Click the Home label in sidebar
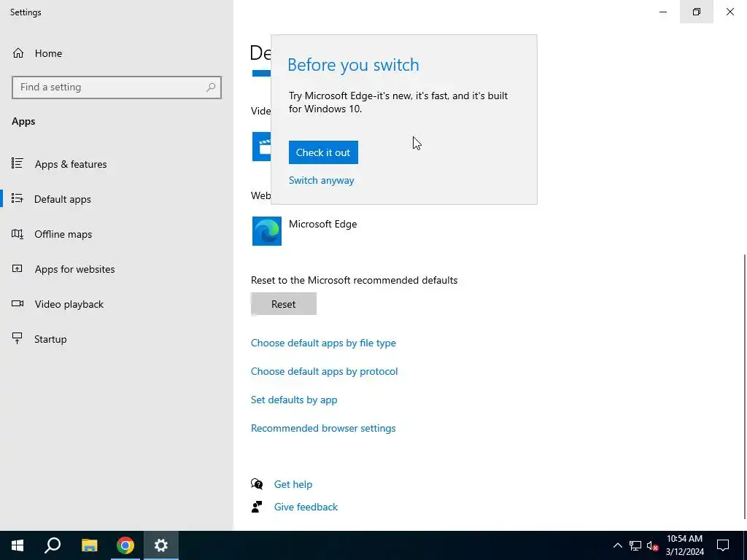 48,53
